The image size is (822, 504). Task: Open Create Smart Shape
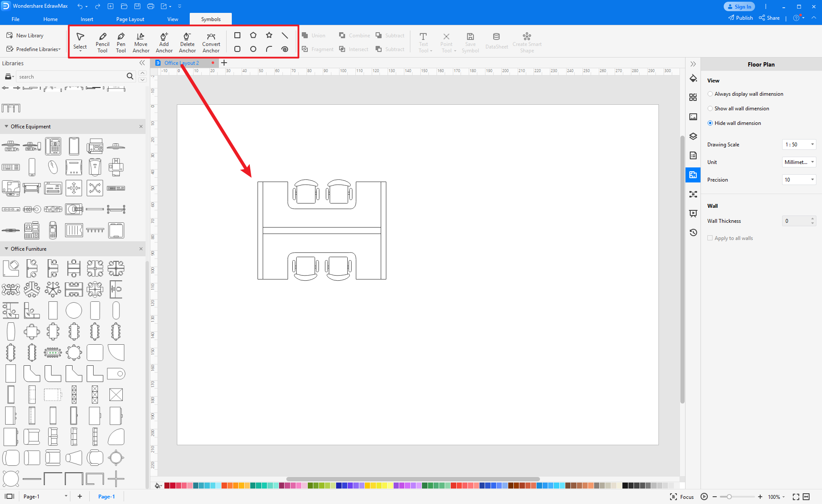[526, 41]
